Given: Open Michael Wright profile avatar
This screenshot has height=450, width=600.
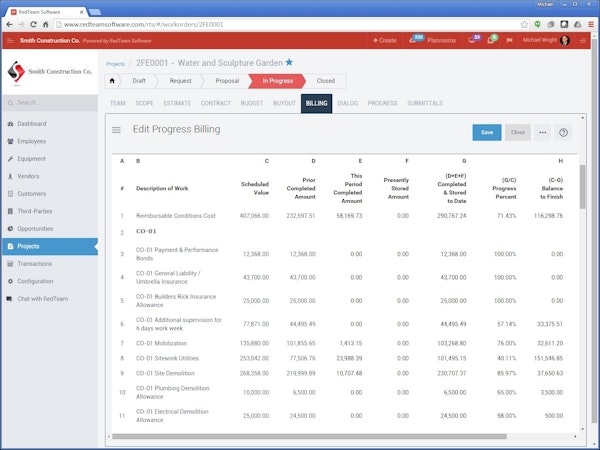Looking at the screenshot, I should tap(565, 40).
